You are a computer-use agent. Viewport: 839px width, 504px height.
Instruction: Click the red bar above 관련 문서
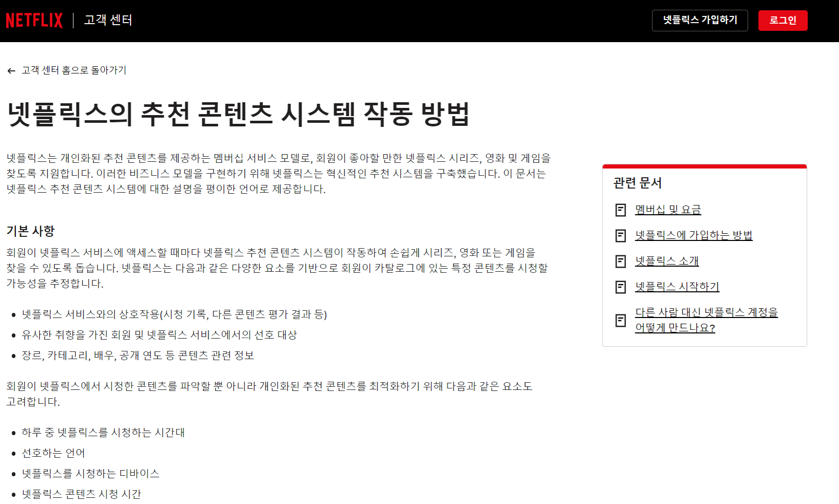click(x=704, y=165)
